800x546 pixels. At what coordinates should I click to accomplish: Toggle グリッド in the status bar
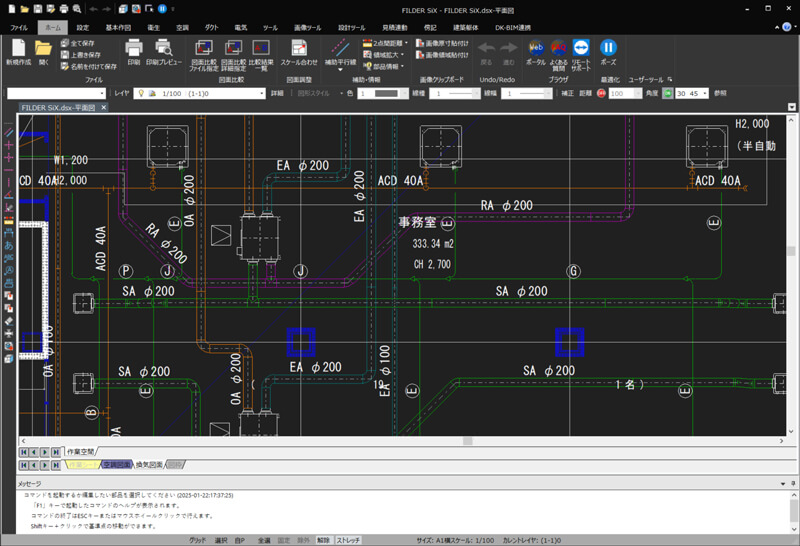(x=197, y=540)
